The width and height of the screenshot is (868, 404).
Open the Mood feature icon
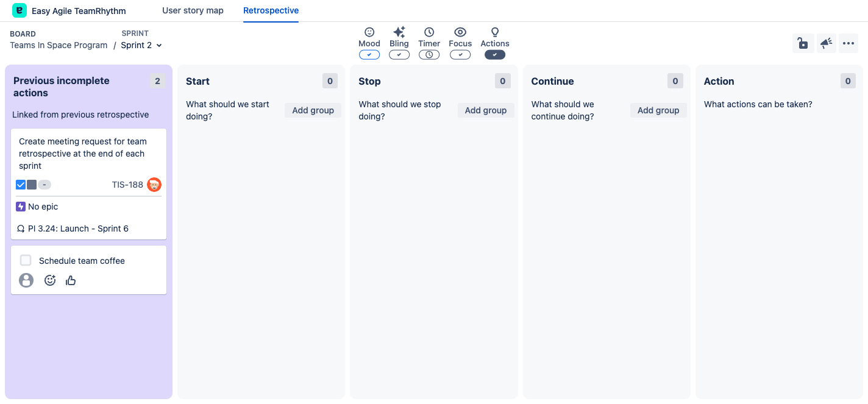click(369, 32)
